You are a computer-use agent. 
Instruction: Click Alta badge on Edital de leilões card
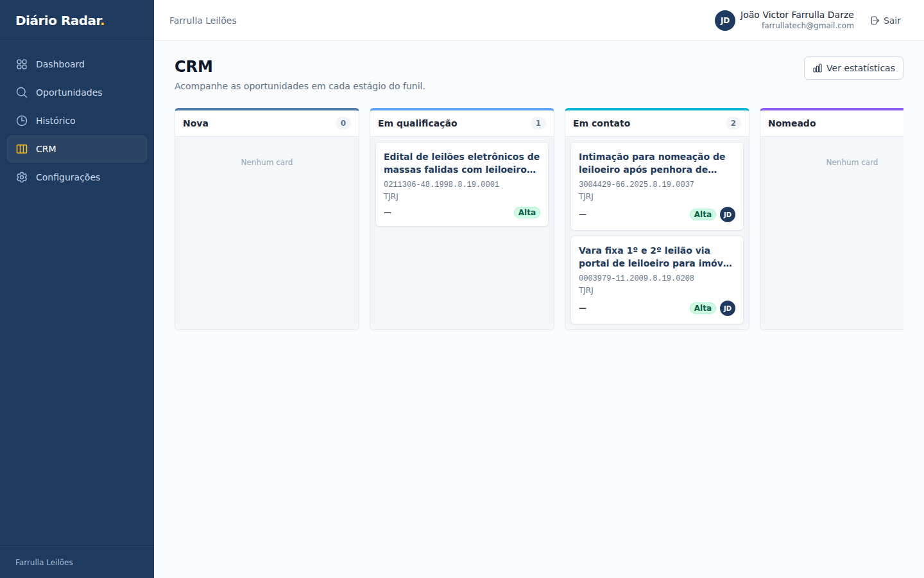pyautogui.click(x=527, y=213)
